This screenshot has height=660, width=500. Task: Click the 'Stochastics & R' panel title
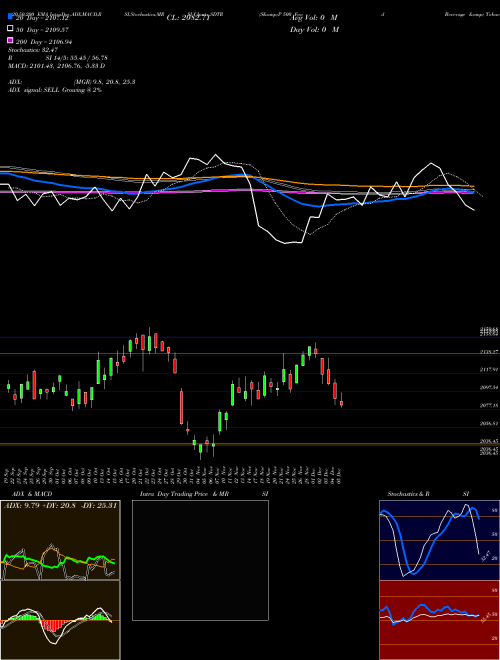coord(408,494)
